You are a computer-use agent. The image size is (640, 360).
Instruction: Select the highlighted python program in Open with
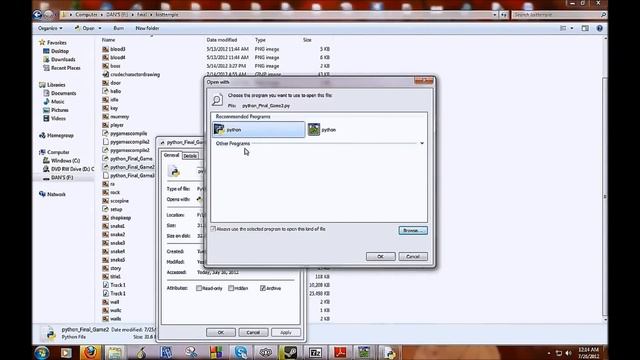258,129
